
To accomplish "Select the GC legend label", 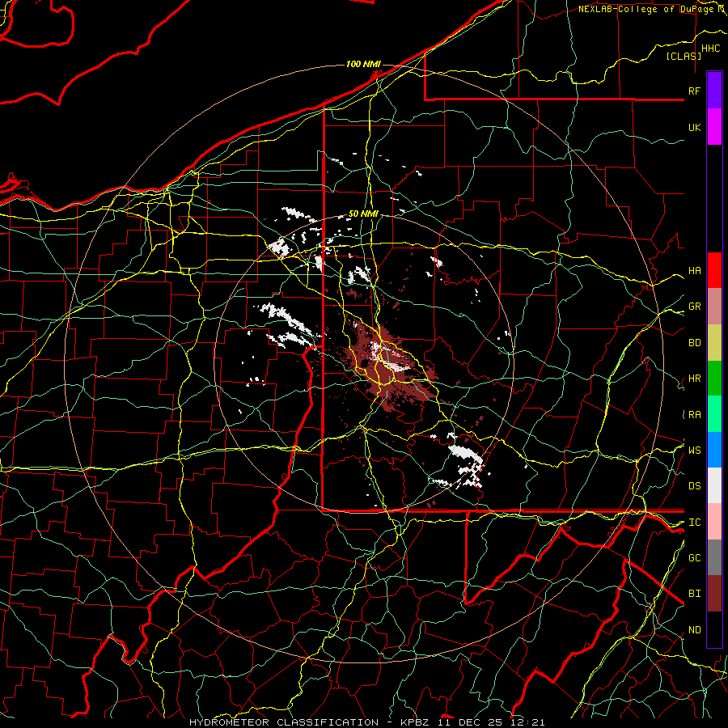I will coord(694,558).
